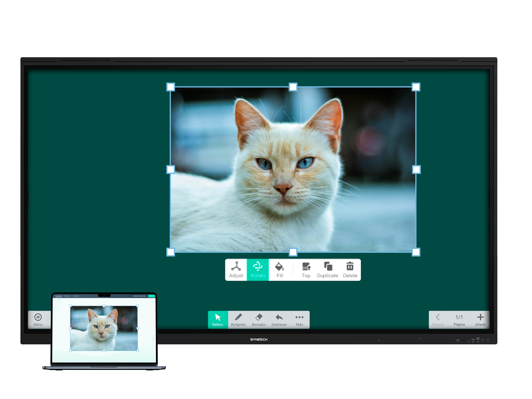Click the Interactive Display App link
This screenshot has width=532, height=399.
pyautogui.click(x=139, y=296)
